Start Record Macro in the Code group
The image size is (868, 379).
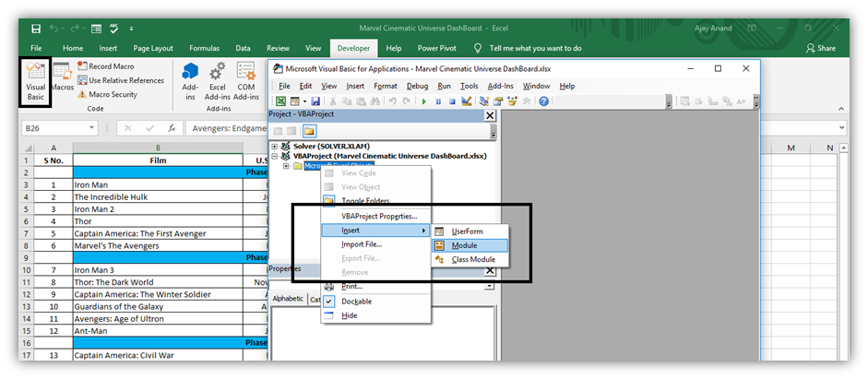coord(106,66)
